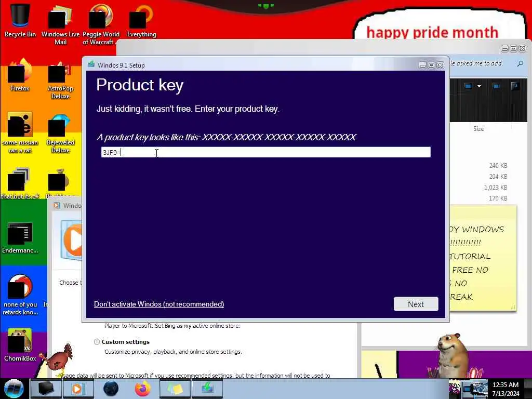Open the Endermanc... desktop icon
Screen dimensions: 532x399
(x=20, y=237)
